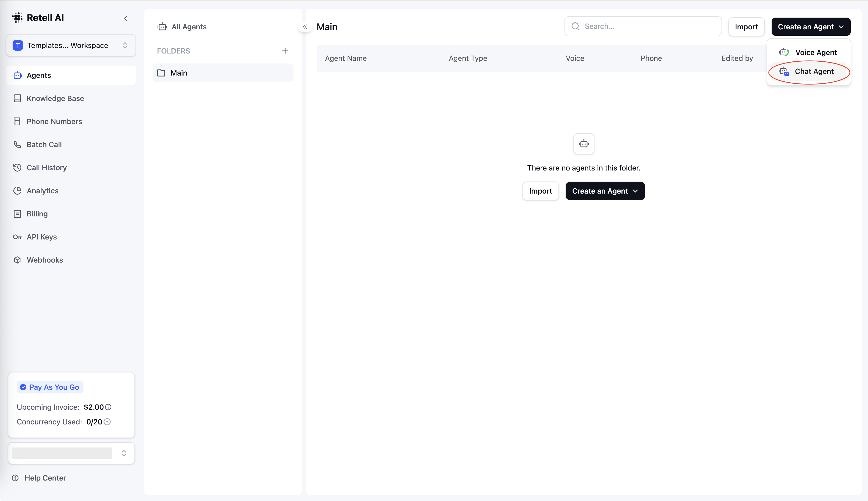The width and height of the screenshot is (868, 501).
Task: Click the Retell AI logo icon
Action: coord(17,18)
